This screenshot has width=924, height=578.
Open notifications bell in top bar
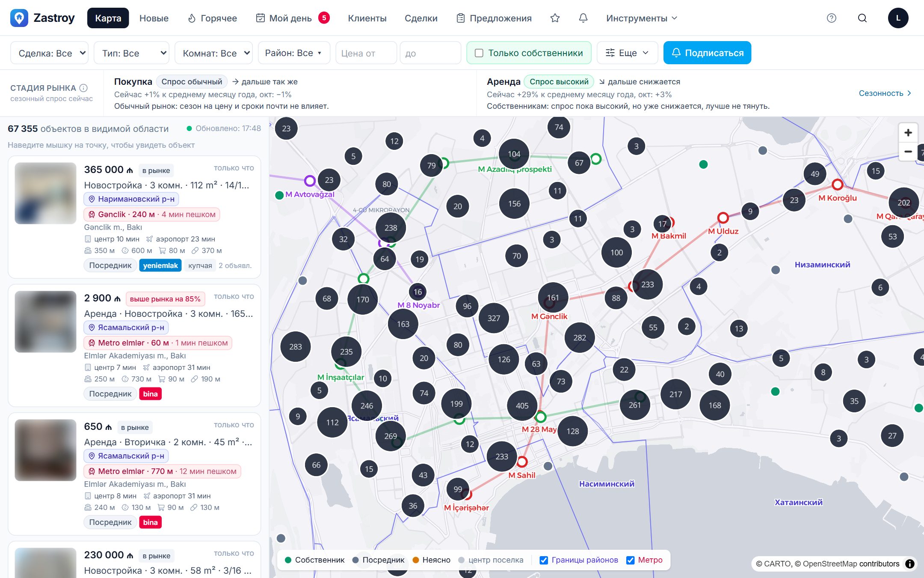coord(583,18)
